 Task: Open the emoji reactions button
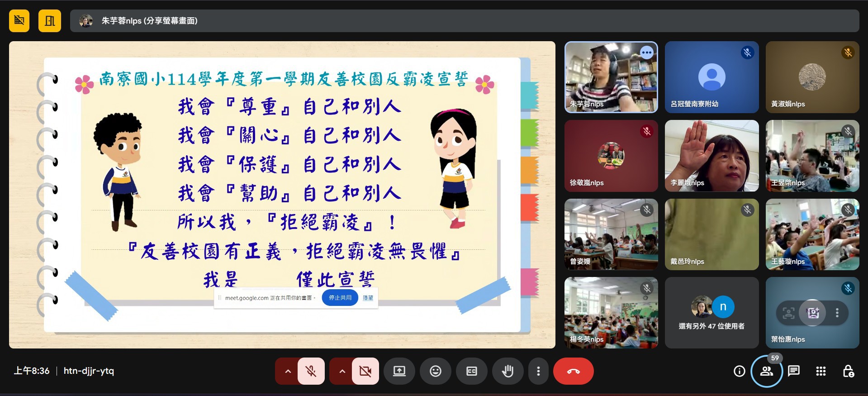point(435,371)
